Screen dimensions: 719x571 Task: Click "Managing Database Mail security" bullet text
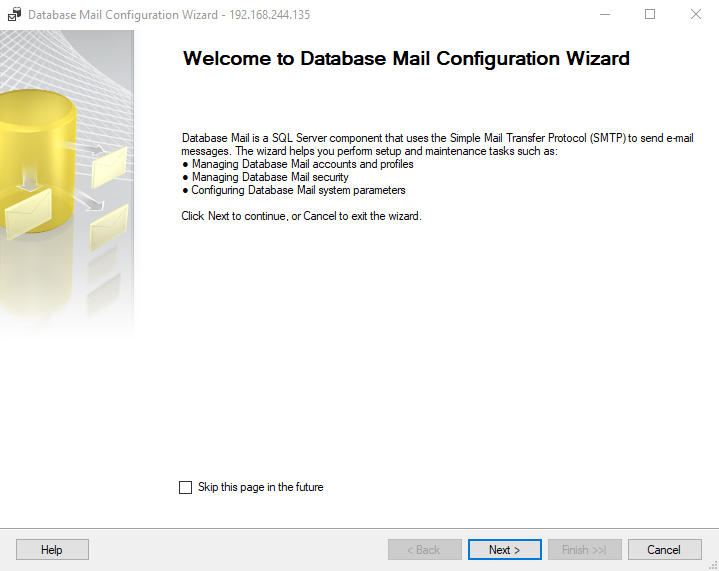pos(270,177)
